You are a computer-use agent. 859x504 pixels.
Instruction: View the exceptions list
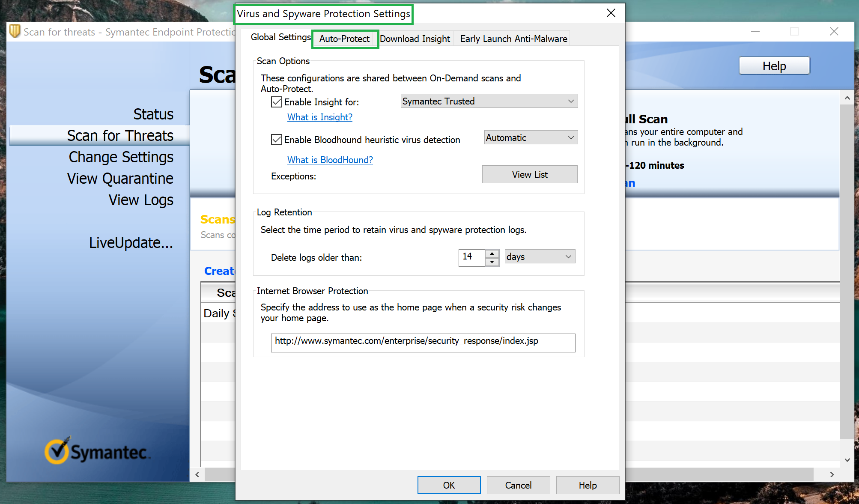point(530,174)
